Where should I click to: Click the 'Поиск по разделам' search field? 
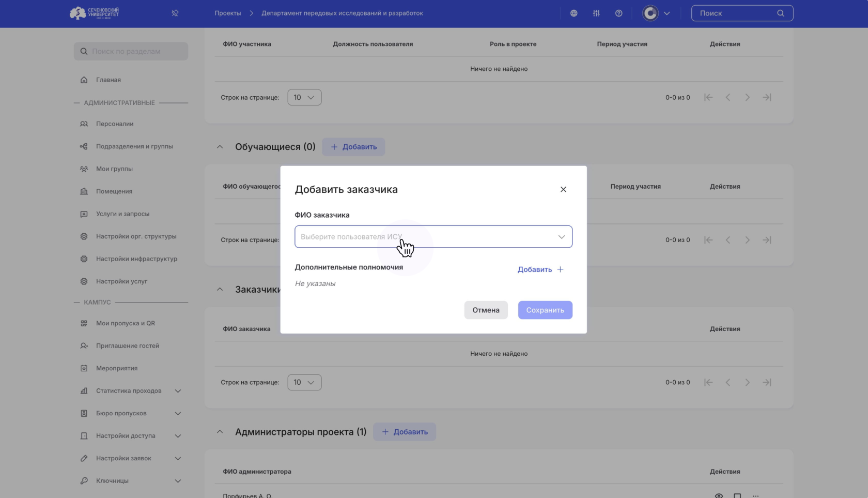point(130,51)
